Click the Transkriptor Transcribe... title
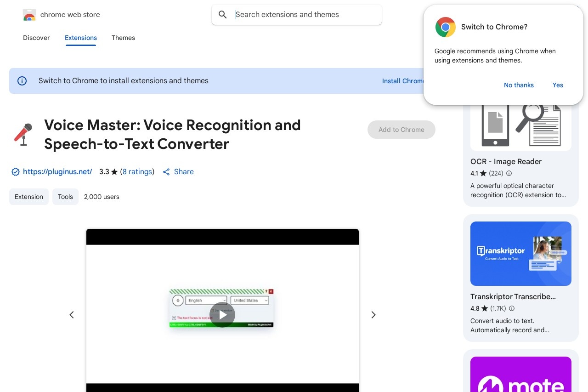Screen dimensions: 588x392 pyautogui.click(x=513, y=297)
